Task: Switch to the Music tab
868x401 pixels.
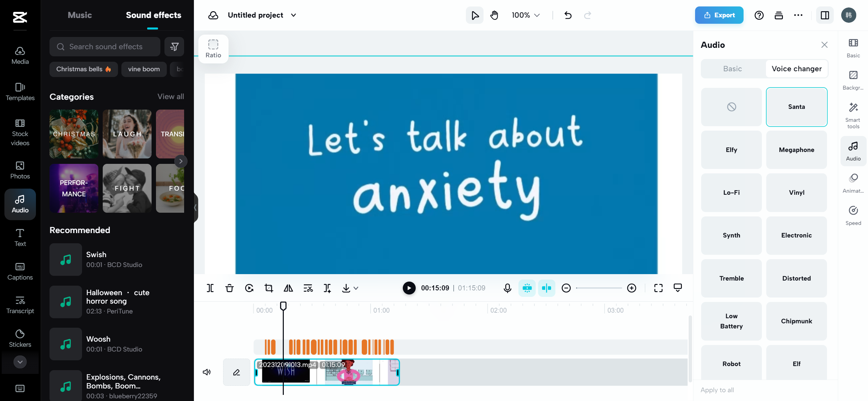Action: point(80,15)
